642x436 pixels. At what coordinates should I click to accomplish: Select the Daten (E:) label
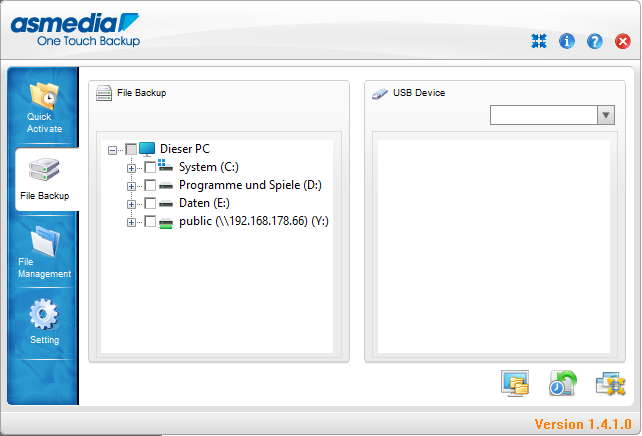click(x=204, y=203)
